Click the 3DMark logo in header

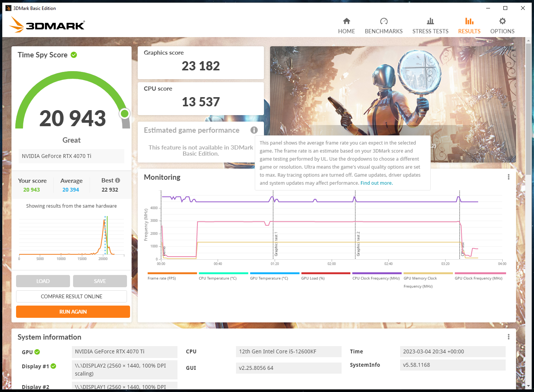coord(47,25)
